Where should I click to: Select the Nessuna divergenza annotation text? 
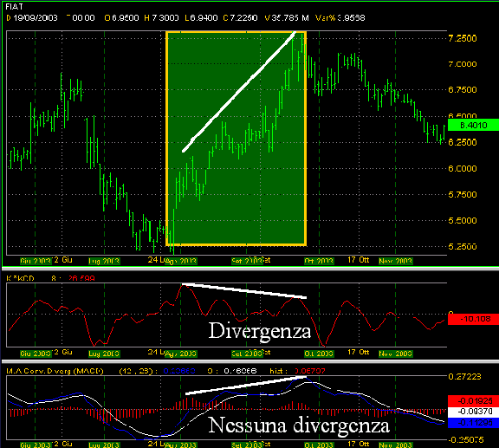[299, 425]
